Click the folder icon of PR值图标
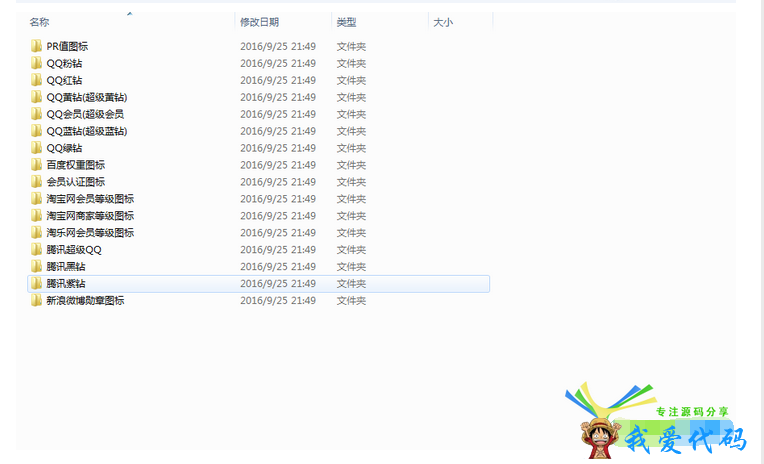 [36, 46]
